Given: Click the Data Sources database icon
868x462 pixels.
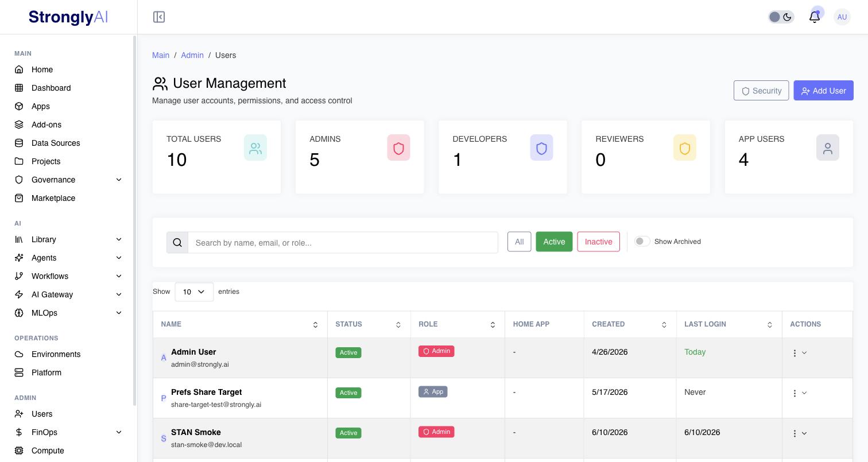Looking at the screenshot, I should tap(19, 143).
